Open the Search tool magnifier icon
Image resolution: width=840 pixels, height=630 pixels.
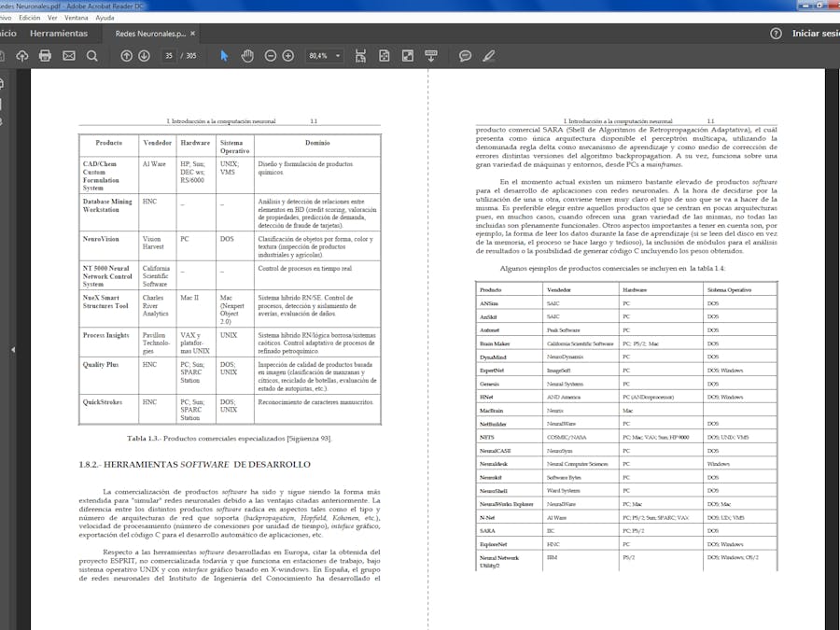[x=91, y=55]
